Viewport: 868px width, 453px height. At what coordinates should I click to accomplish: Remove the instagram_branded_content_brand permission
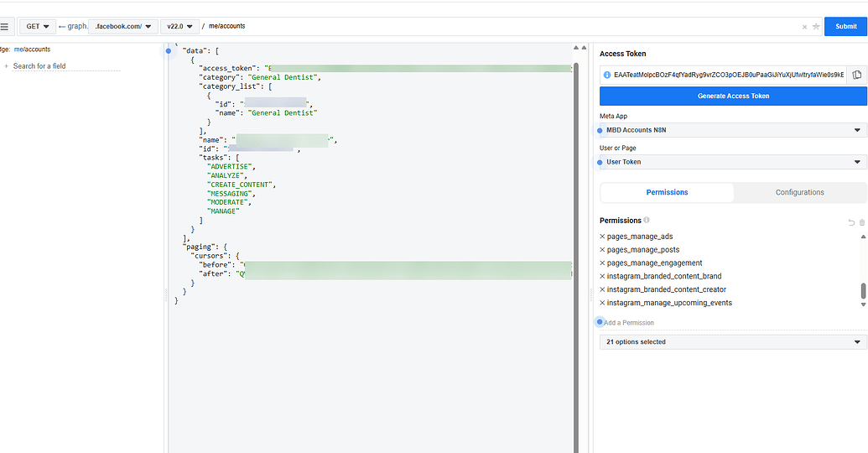point(603,276)
